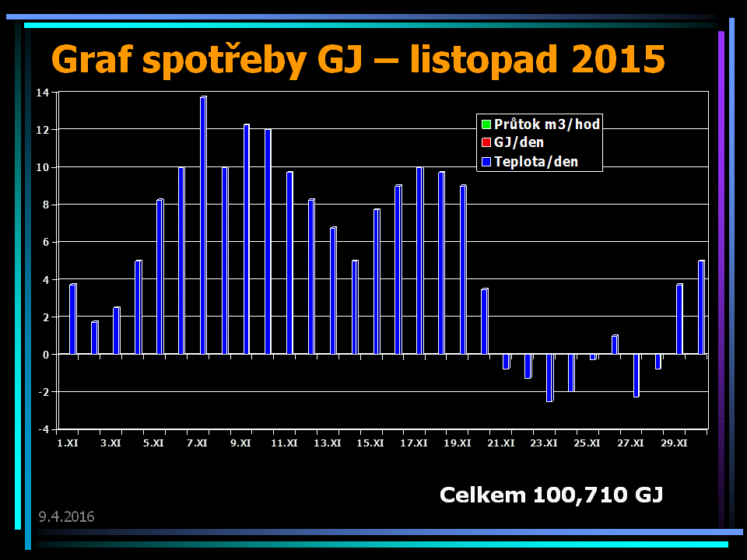Image resolution: width=747 pixels, height=560 pixels.
Task: Select the bar for 1.XI
Action: pos(72,319)
